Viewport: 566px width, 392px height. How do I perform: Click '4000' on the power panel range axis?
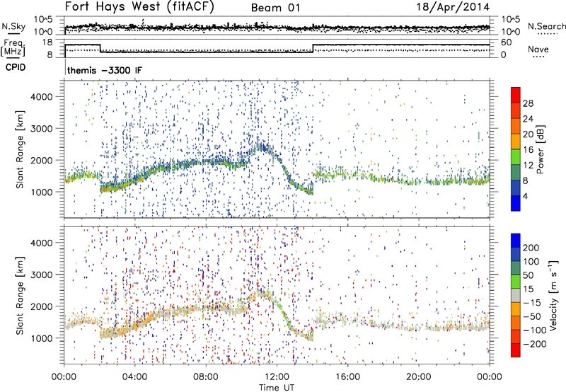42,97
